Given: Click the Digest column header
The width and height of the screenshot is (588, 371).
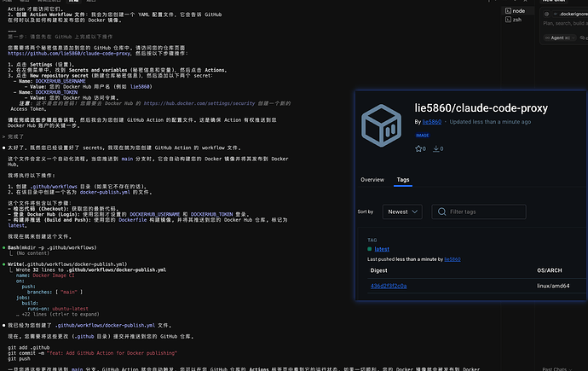Looking at the screenshot, I should click(x=378, y=270).
